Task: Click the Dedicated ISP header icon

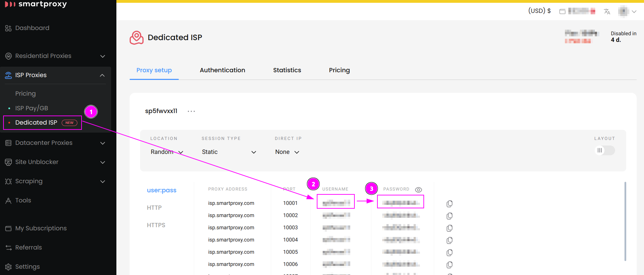Action: coord(137,38)
